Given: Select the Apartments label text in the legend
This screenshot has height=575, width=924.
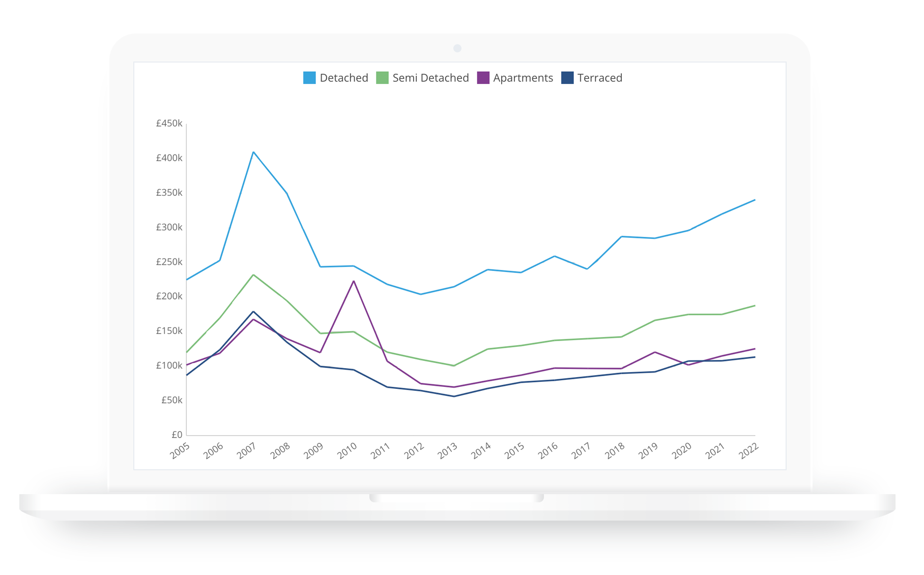Looking at the screenshot, I should pos(523,78).
